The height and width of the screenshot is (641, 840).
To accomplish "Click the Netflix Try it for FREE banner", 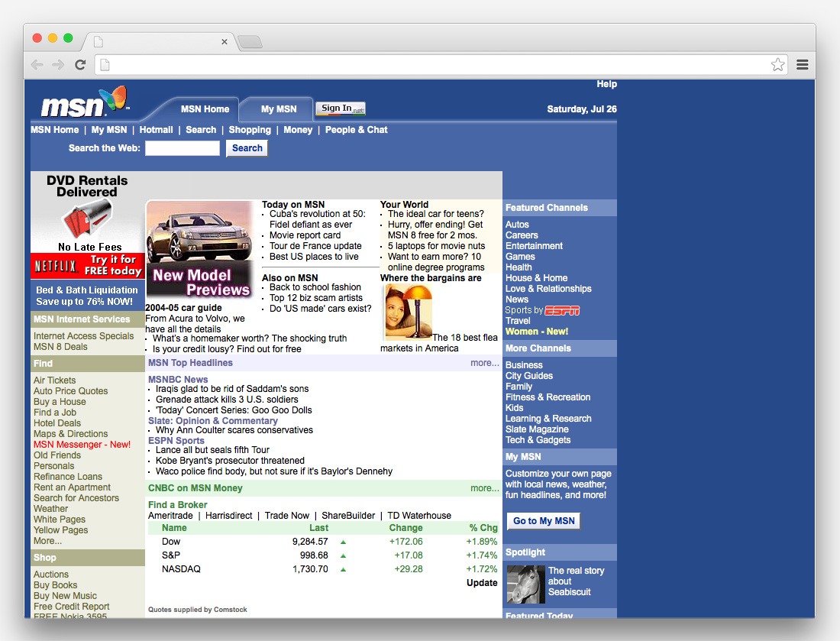I will tap(88, 266).
